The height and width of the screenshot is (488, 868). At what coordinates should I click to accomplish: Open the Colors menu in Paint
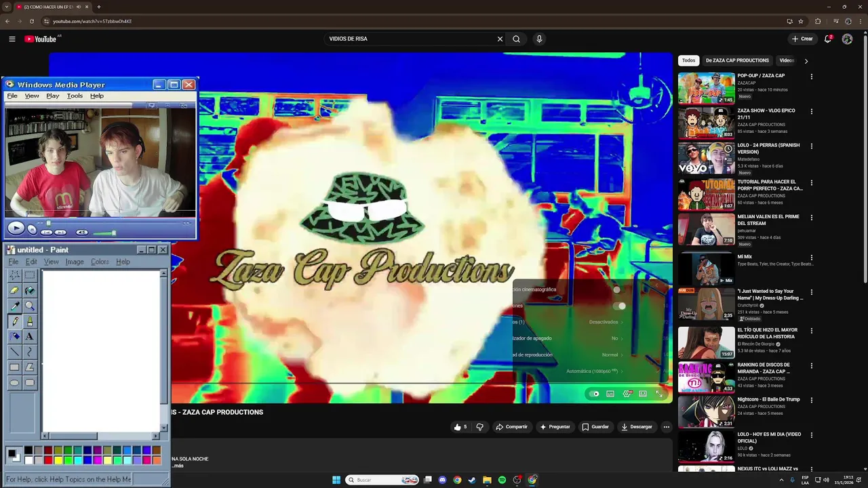point(100,262)
